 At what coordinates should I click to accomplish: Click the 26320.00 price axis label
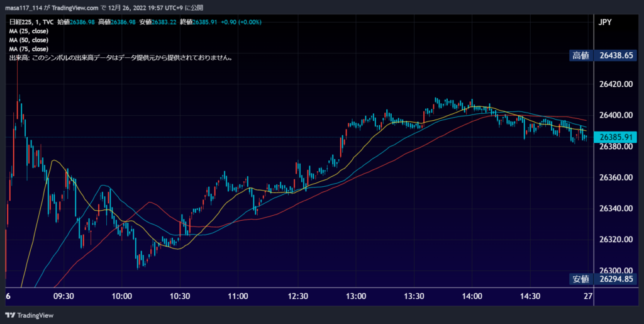616,240
